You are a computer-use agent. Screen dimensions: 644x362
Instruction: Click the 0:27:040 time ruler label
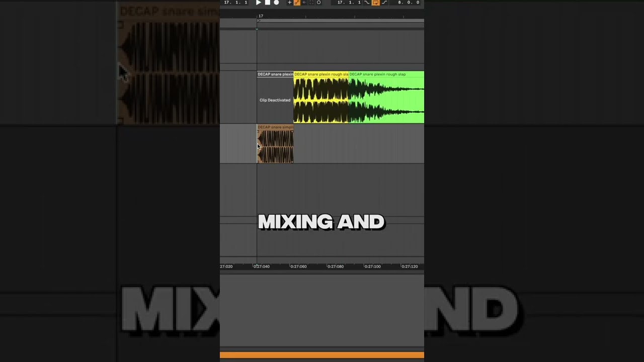(262, 266)
